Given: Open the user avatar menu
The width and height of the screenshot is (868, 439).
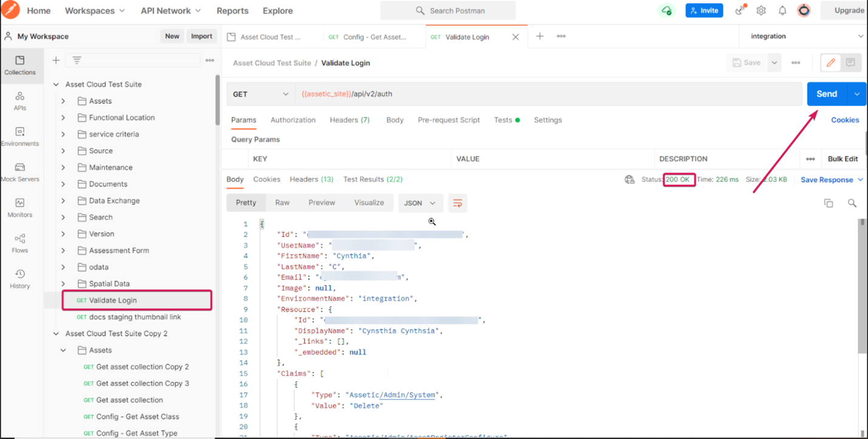Looking at the screenshot, I should click(x=804, y=10).
